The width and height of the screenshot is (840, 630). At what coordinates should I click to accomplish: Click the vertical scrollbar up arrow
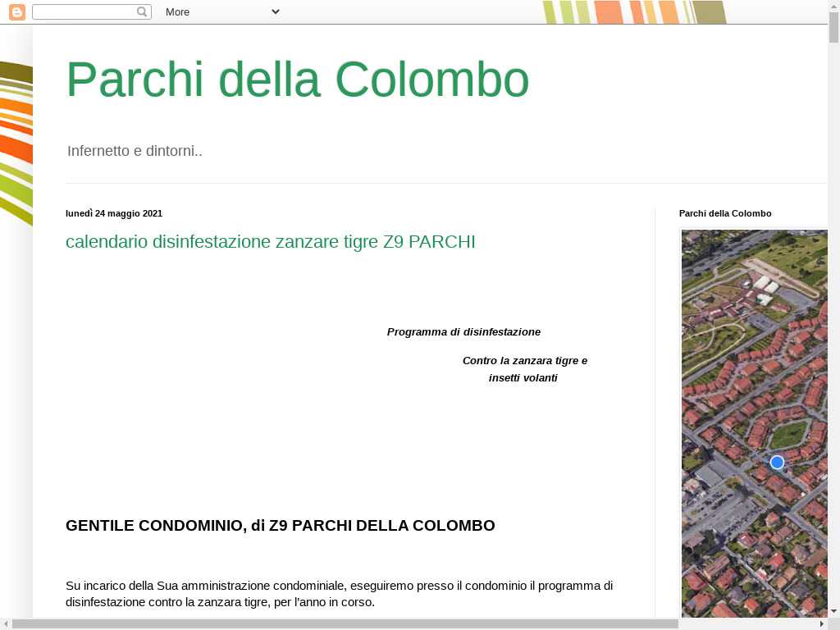coord(833,5)
